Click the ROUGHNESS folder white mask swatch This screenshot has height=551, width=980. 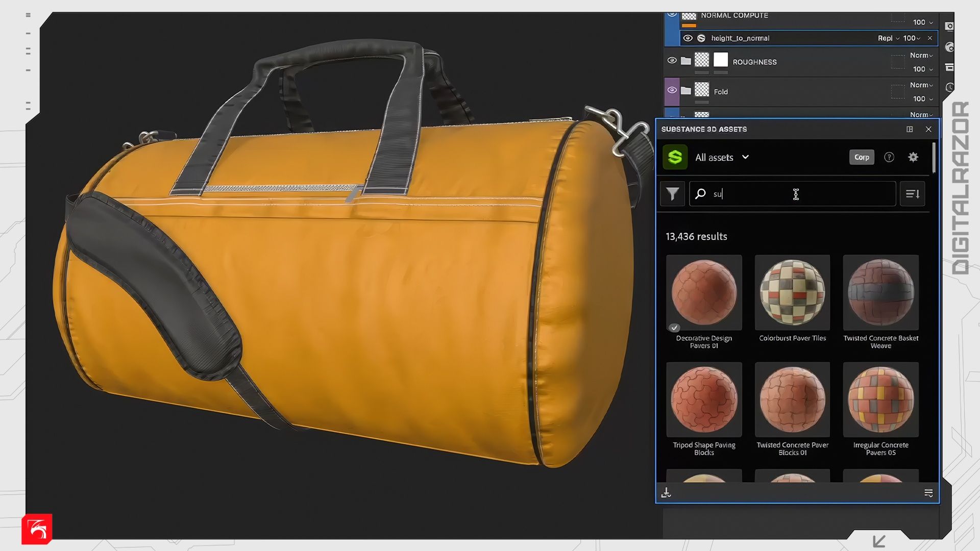pyautogui.click(x=720, y=60)
